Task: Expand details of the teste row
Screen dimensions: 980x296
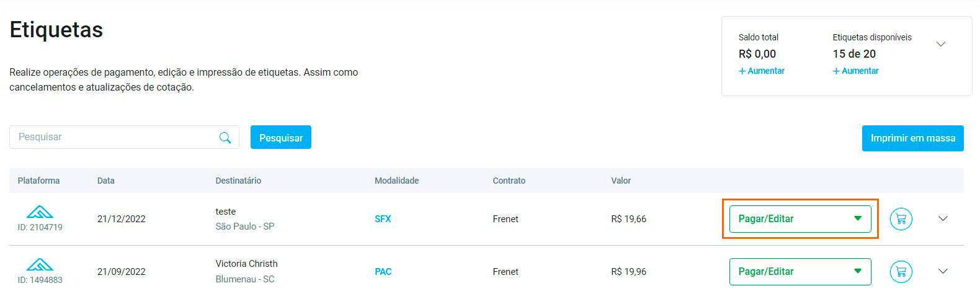Action: coord(943,218)
